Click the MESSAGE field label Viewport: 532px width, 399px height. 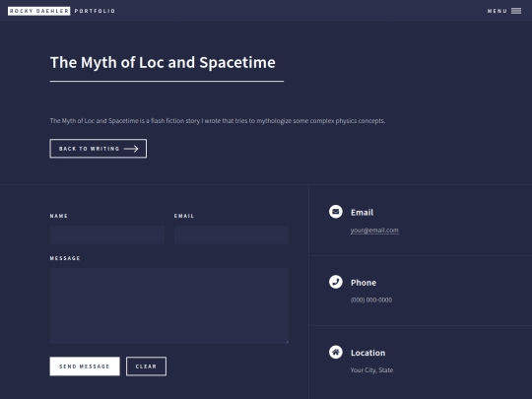[65, 258]
